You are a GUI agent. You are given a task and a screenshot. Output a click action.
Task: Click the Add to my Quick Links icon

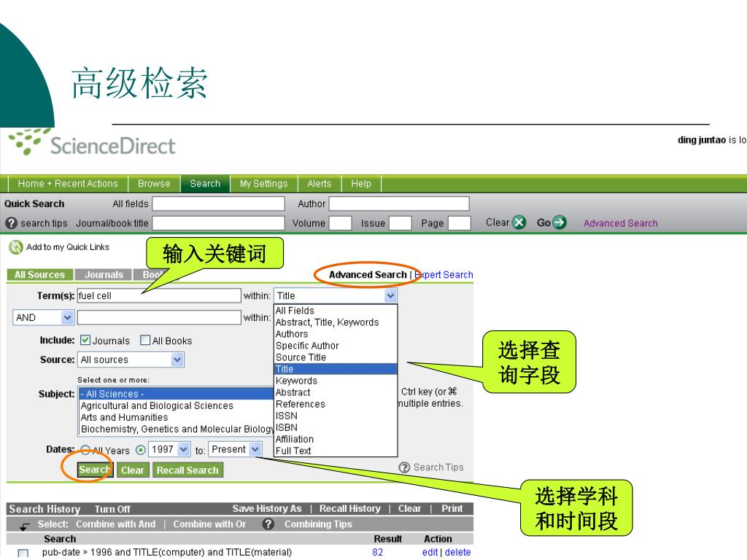pos(16,247)
